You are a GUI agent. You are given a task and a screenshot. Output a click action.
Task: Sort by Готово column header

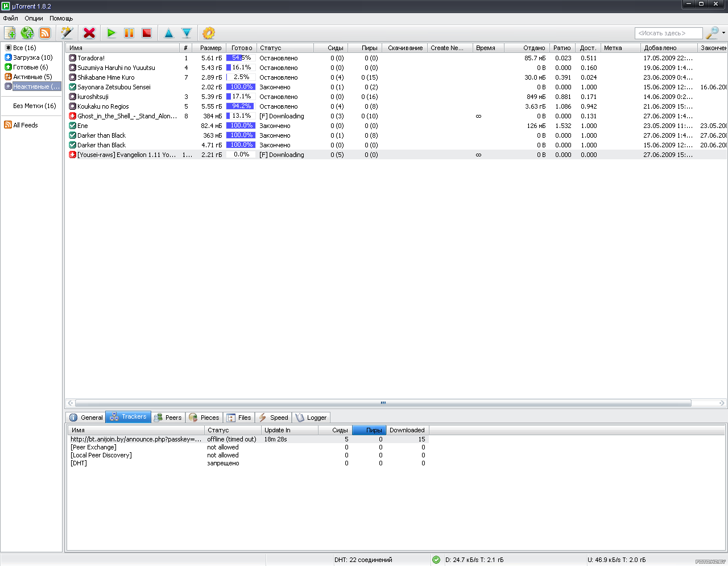point(242,48)
